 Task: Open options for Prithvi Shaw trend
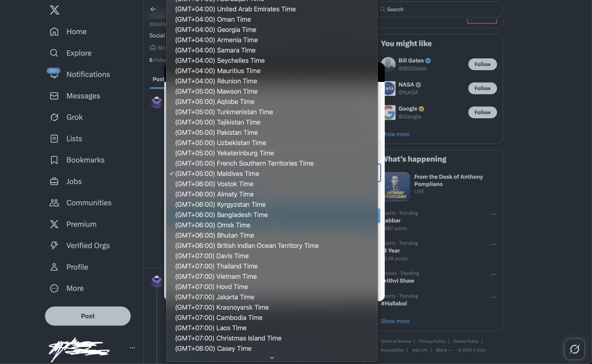click(493, 274)
